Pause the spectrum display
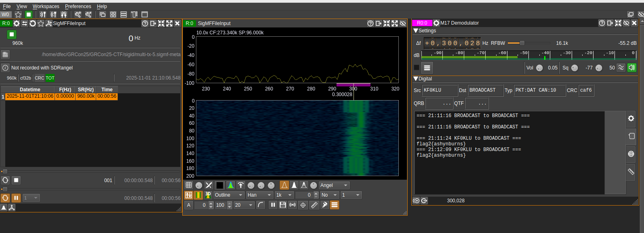Viewport: 644px width, 233px height. tap(273, 205)
